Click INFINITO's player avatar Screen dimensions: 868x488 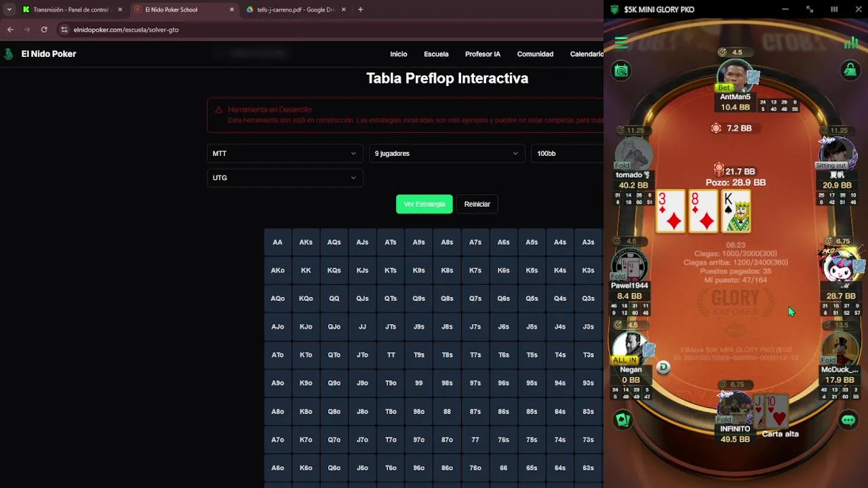pos(735,408)
